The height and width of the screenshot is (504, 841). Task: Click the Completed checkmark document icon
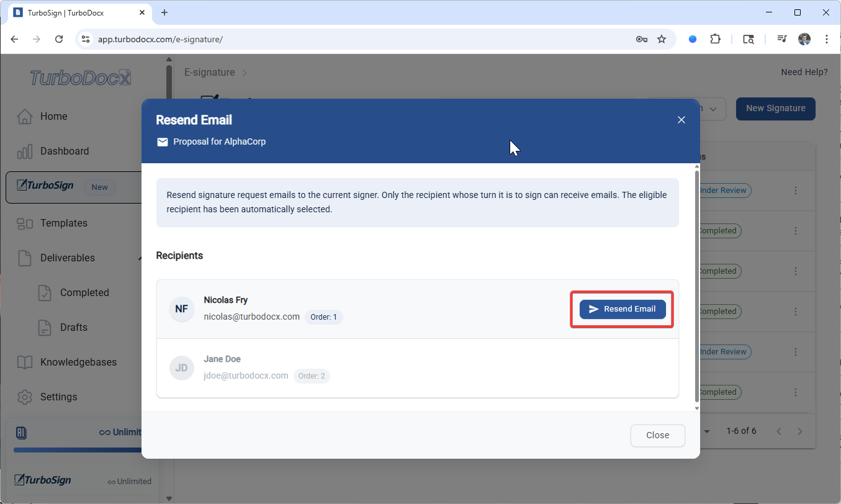45,292
